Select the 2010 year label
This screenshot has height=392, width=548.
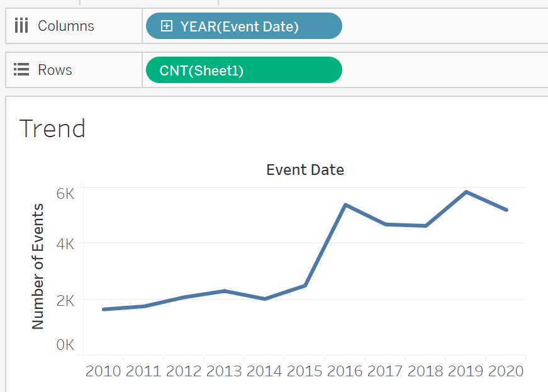point(103,371)
